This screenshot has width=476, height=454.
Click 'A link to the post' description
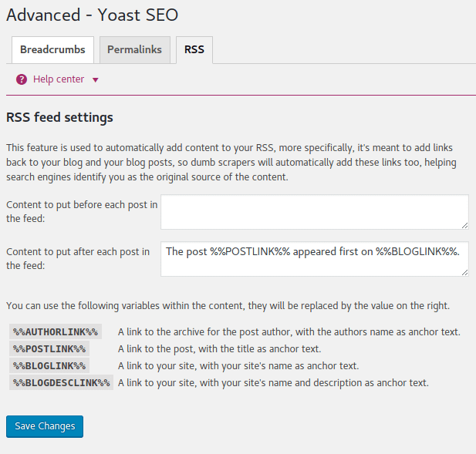tap(219, 348)
